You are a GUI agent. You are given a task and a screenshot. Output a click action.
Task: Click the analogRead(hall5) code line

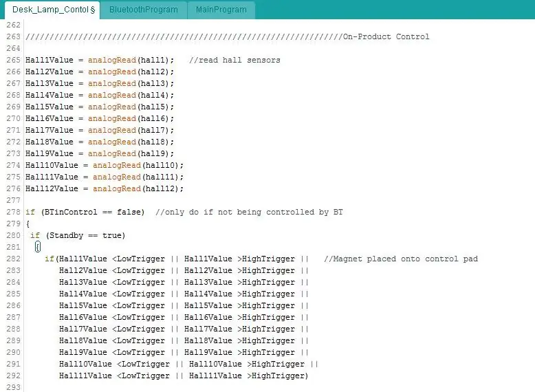click(100, 107)
